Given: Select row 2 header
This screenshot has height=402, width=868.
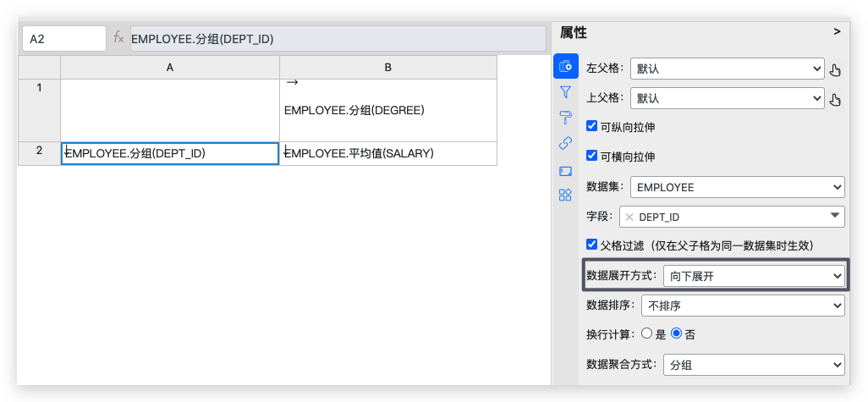Looking at the screenshot, I should pos(39,153).
